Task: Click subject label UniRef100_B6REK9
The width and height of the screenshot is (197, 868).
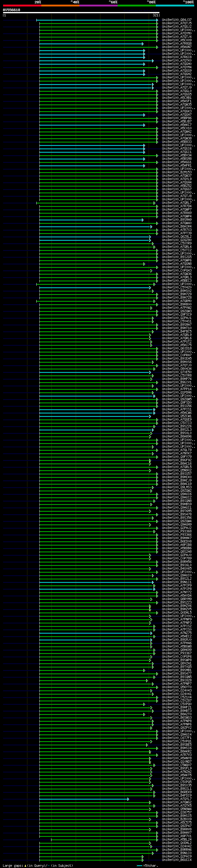Action: tap(177, 792)
